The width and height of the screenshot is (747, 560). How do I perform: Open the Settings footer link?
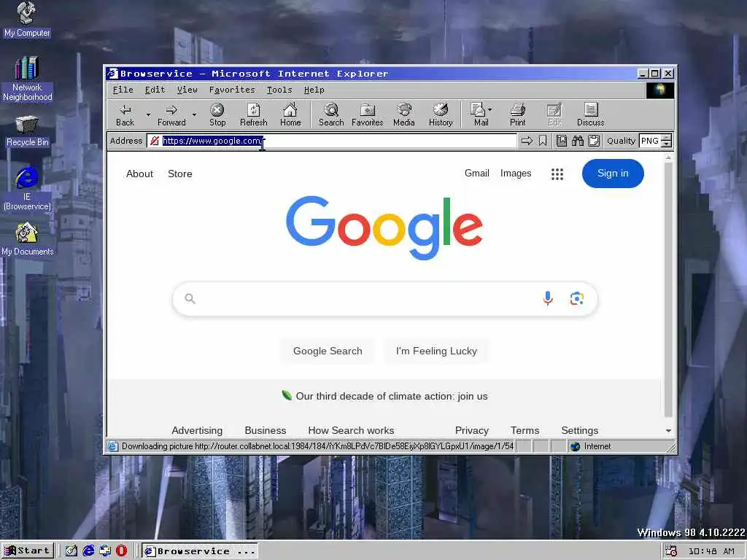(x=580, y=430)
